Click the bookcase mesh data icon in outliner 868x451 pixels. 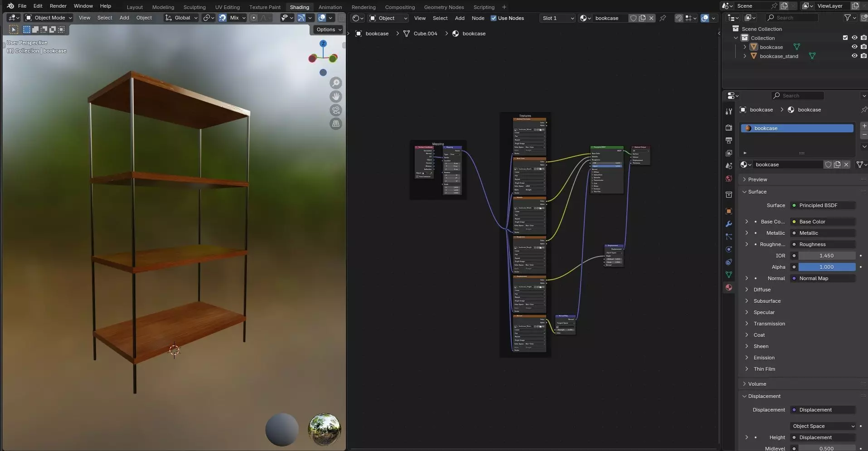coord(797,47)
